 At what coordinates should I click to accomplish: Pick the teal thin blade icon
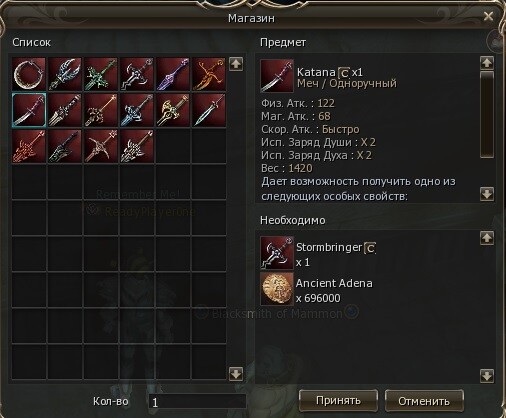[x=209, y=110]
